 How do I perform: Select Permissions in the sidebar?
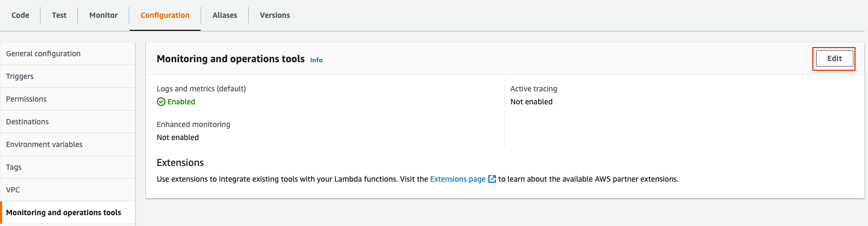(68, 99)
